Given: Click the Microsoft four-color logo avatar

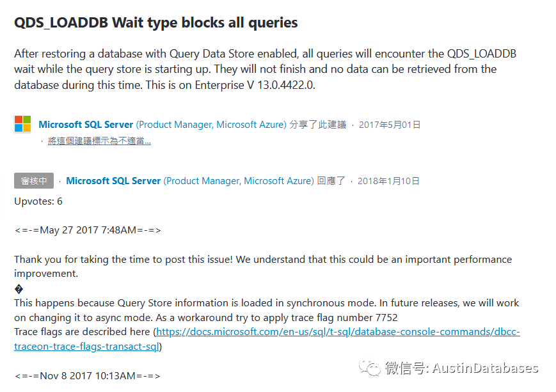Looking at the screenshot, I should tap(22, 124).
